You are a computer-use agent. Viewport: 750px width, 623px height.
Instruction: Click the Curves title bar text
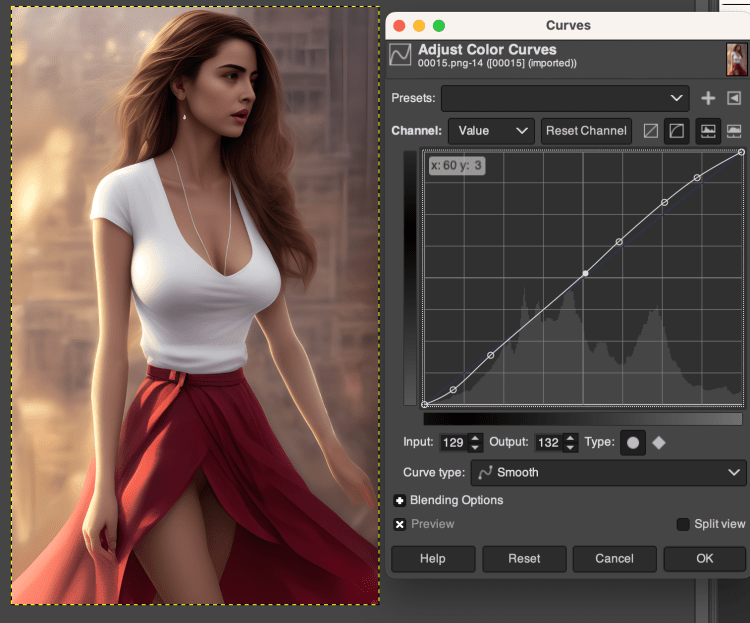click(x=568, y=25)
